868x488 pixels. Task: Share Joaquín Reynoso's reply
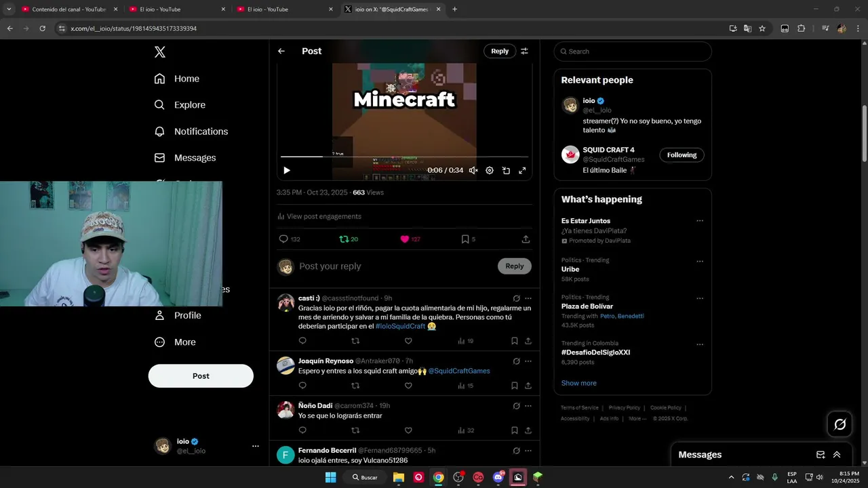[528, 386]
